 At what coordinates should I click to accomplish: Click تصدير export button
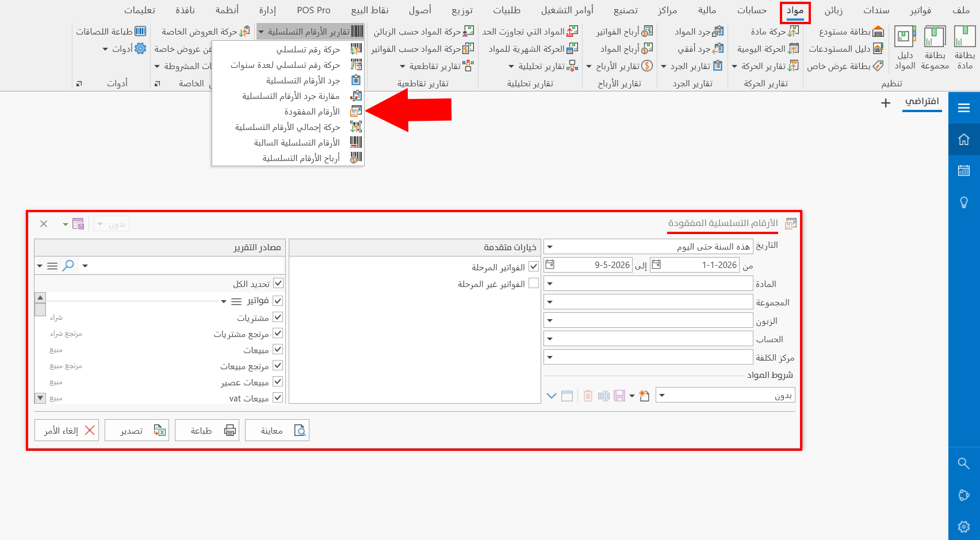[x=137, y=430]
